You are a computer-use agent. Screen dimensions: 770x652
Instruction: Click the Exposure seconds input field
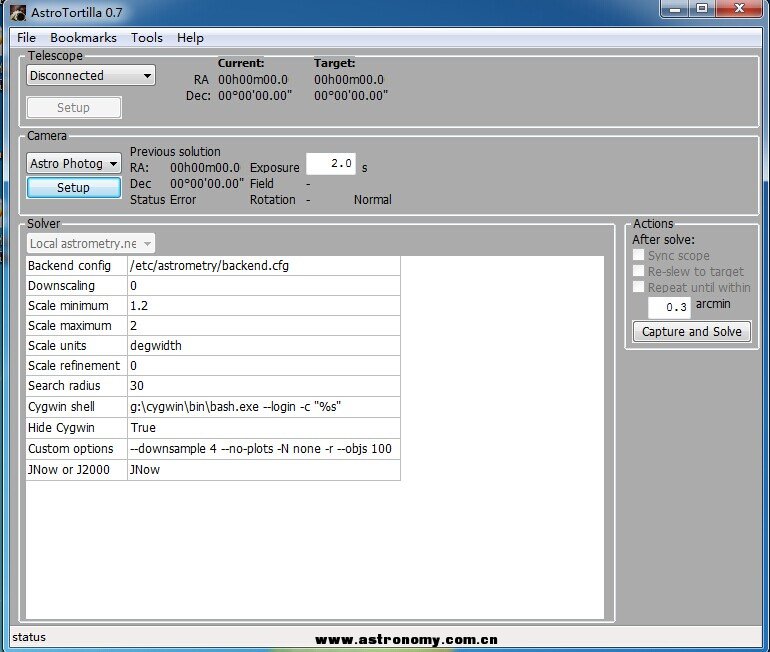pyautogui.click(x=330, y=163)
